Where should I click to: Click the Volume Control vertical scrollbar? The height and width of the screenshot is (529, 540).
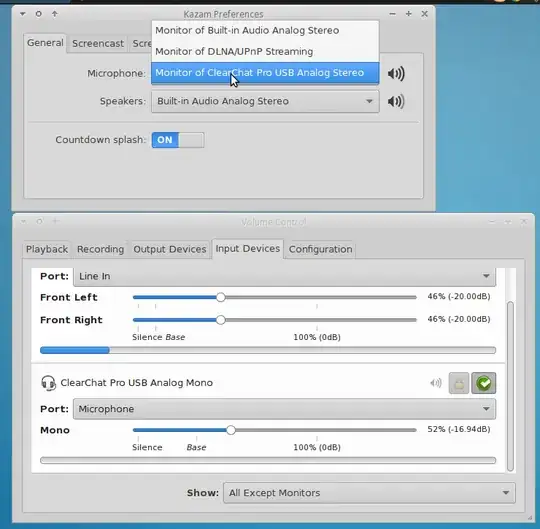click(x=510, y=386)
